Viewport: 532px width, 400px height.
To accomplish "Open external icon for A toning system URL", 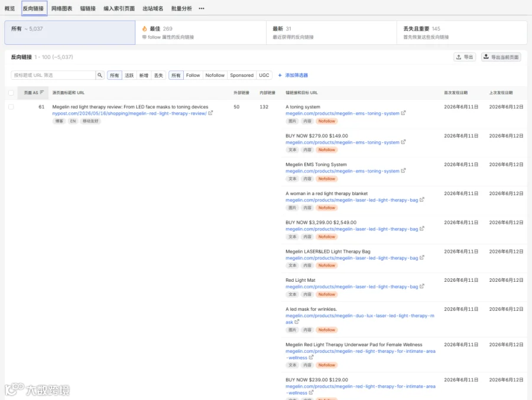I will point(403,113).
